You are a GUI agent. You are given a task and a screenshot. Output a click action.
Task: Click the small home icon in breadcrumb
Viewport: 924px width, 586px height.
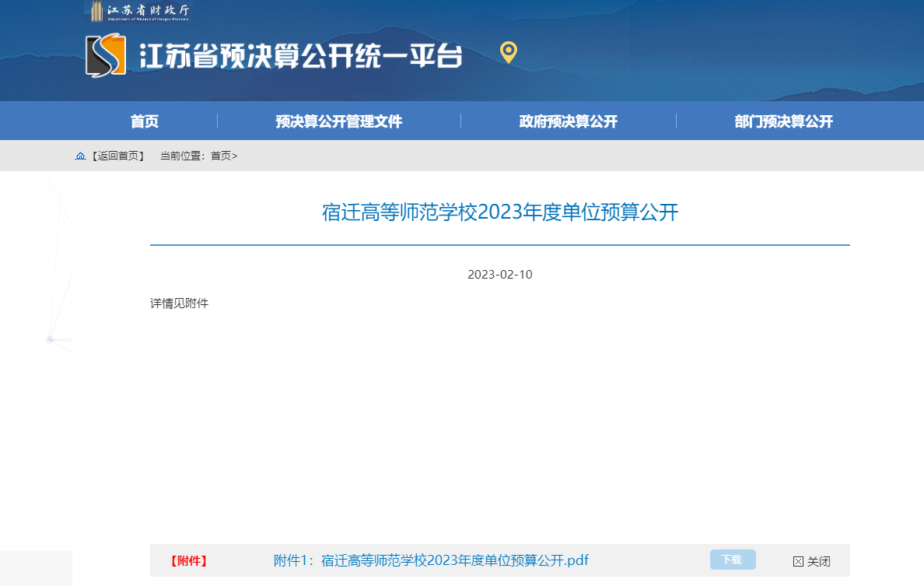coord(80,156)
